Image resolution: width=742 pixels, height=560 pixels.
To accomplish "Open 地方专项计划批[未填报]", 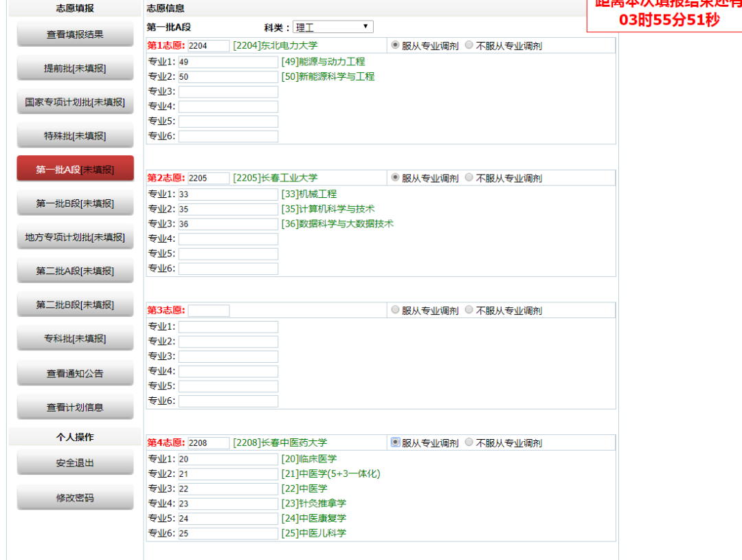I will (x=75, y=237).
